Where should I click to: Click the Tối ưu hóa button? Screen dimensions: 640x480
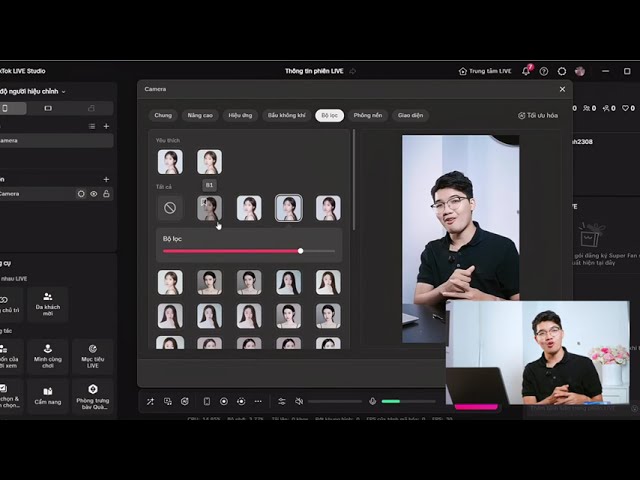[538, 116]
